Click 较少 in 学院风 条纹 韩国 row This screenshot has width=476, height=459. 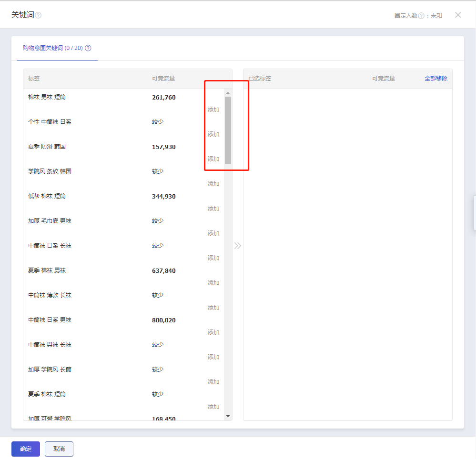click(x=158, y=171)
